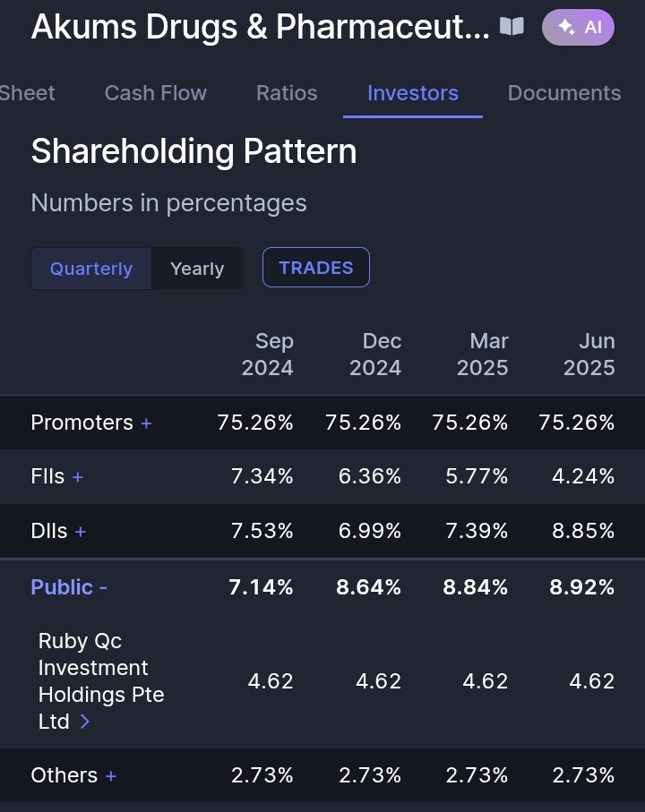Click Ruby Qc 4.62 under Dec 2024

click(x=378, y=681)
